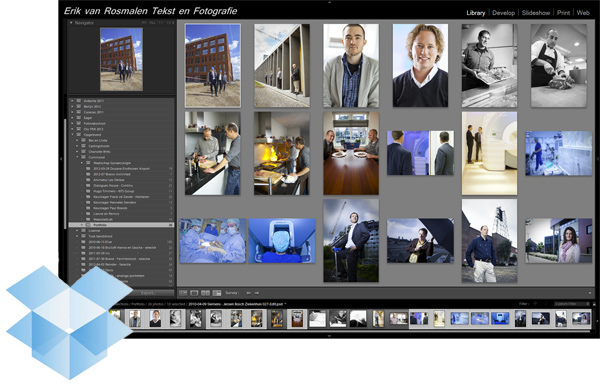Select the Survey view icon in toolbar
The height and width of the screenshot is (391, 600).
[x=217, y=293]
